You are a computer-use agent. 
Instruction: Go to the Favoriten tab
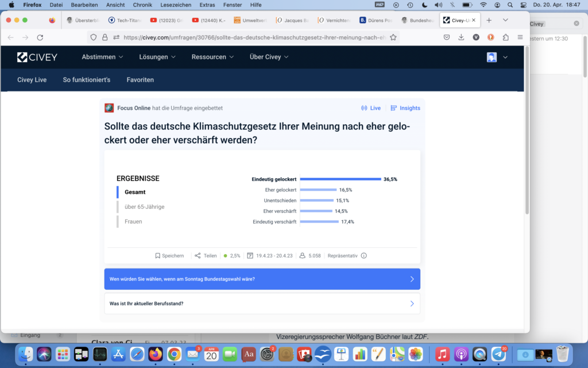pos(140,80)
